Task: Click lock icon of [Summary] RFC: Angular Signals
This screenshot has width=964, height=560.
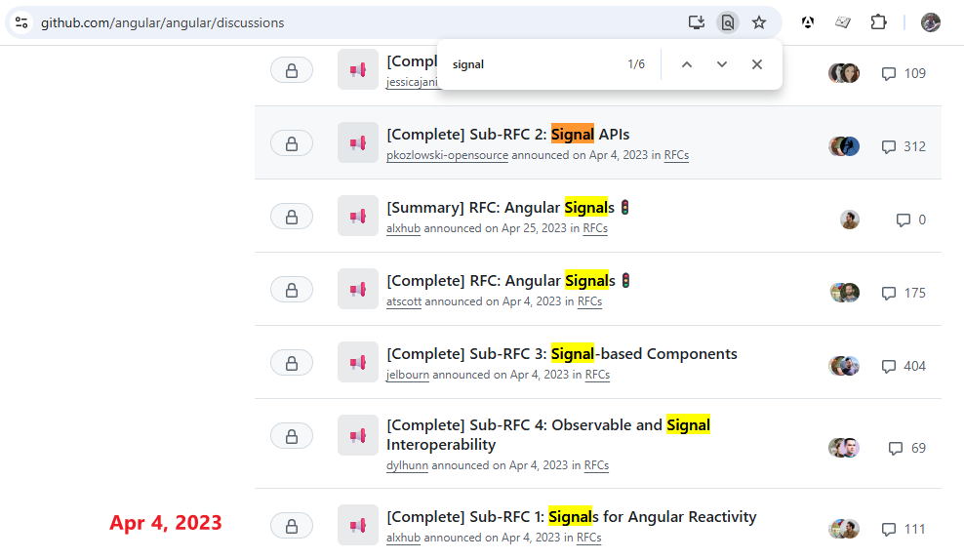Action: pyautogui.click(x=292, y=217)
